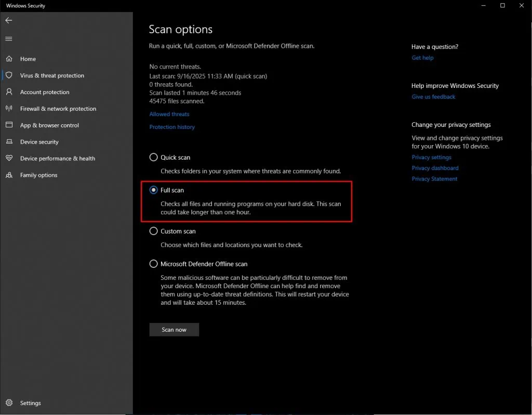Click Give us feedback
The image size is (532, 415).
click(433, 96)
